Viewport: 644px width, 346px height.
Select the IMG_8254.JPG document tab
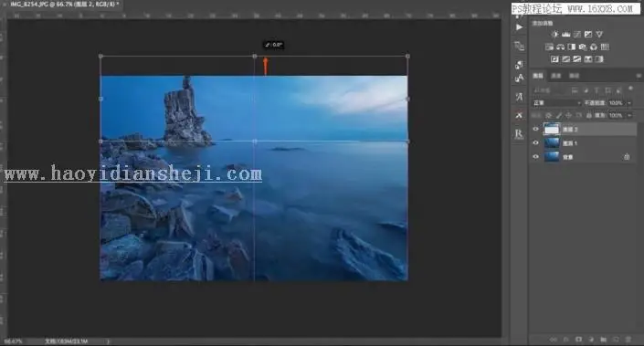65,4
